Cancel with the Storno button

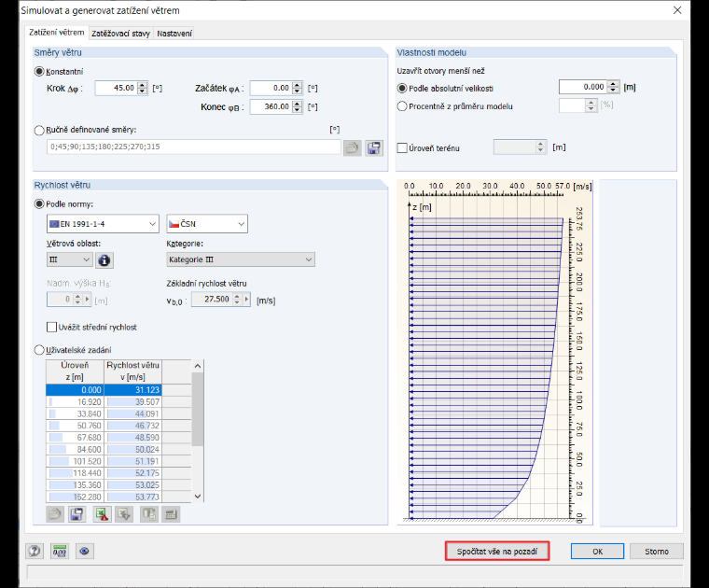(x=657, y=552)
